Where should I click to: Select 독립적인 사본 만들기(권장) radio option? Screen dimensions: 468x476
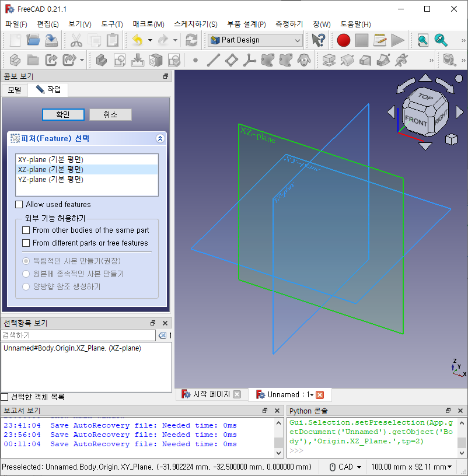26,261
